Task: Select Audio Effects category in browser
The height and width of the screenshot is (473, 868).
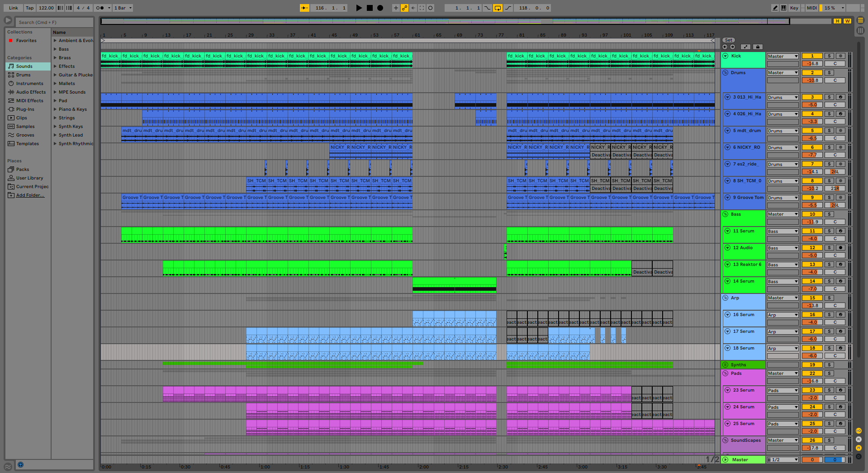Action: coord(28,92)
